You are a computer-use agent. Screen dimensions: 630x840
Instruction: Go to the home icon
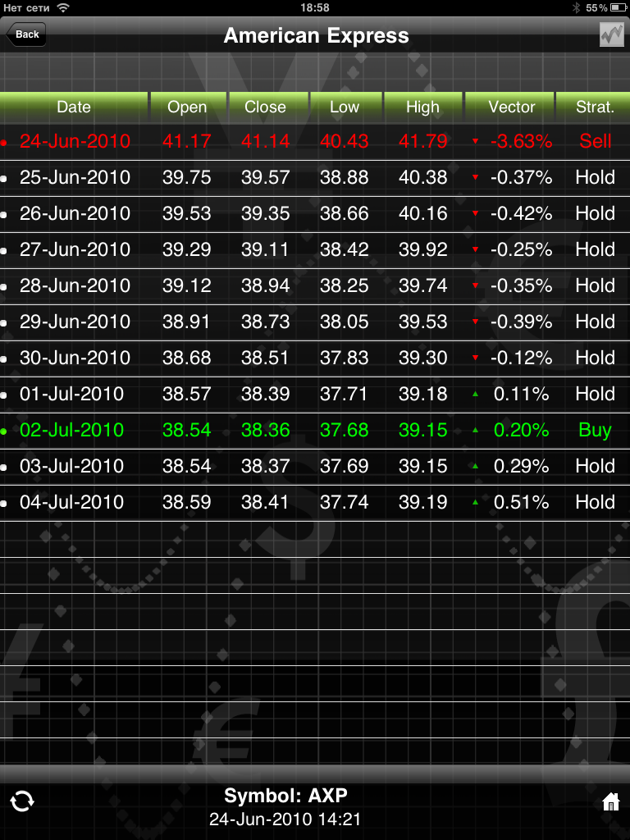tap(610, 802)
